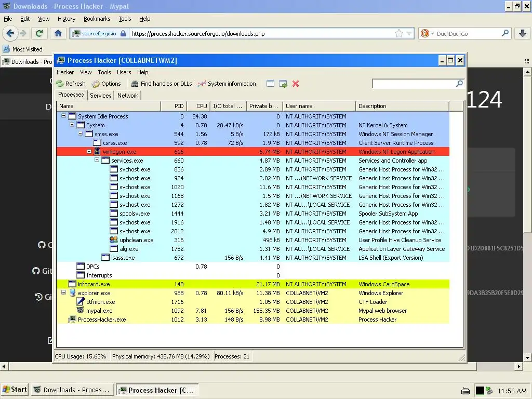Click the browser vertical scrollbar down arrow
The height and width of the screenshot is (399, 532).
coord(527,357)
